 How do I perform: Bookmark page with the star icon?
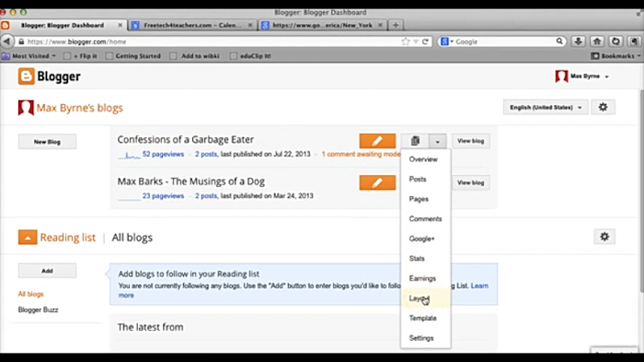(406, 41)
